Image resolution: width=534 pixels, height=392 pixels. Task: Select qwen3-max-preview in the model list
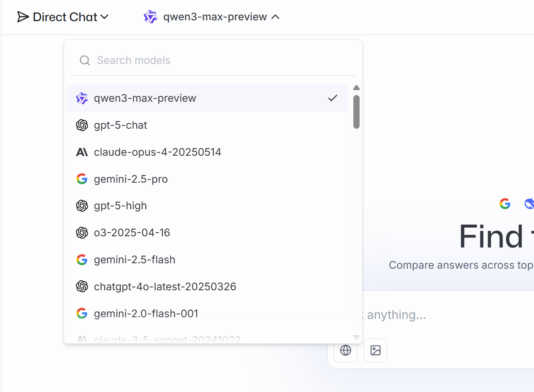tap(207, 98)
